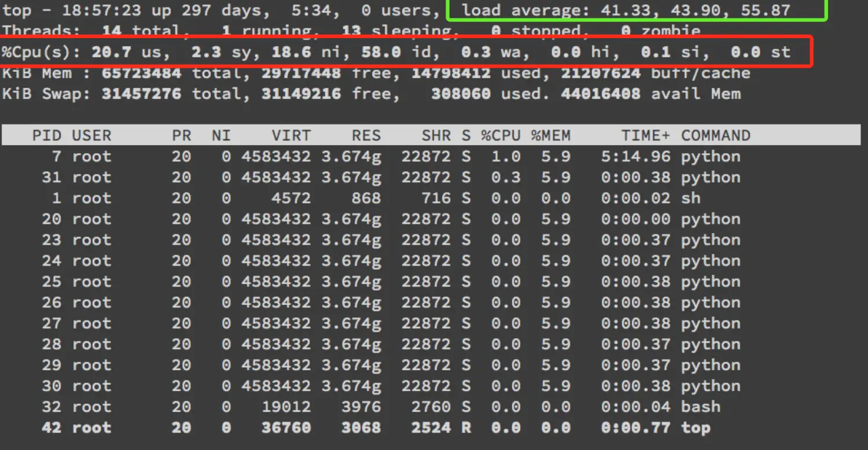Select the "0.1 si" software interrupt value
The width and height of the screenshot is (868, 450).
pyautogui.click(x=671, y=52)
